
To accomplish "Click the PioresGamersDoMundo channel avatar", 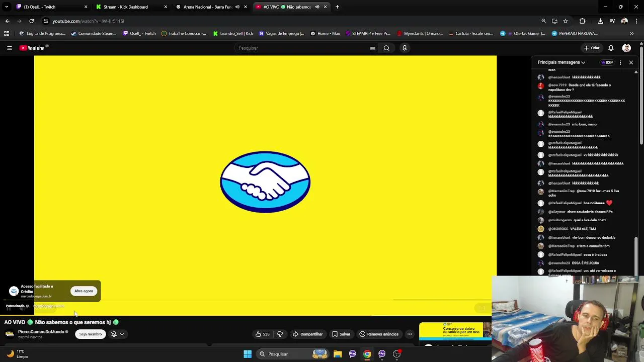I will [10, 334].
